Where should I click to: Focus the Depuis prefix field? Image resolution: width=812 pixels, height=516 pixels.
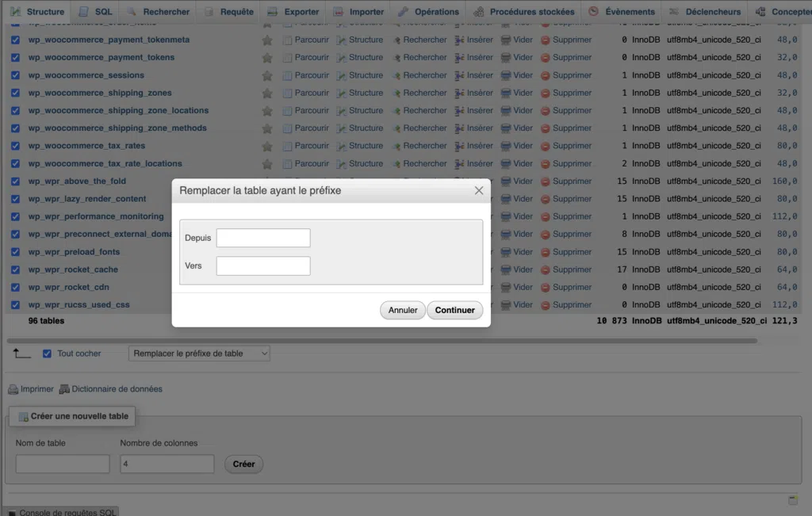[x=263, y=238]
